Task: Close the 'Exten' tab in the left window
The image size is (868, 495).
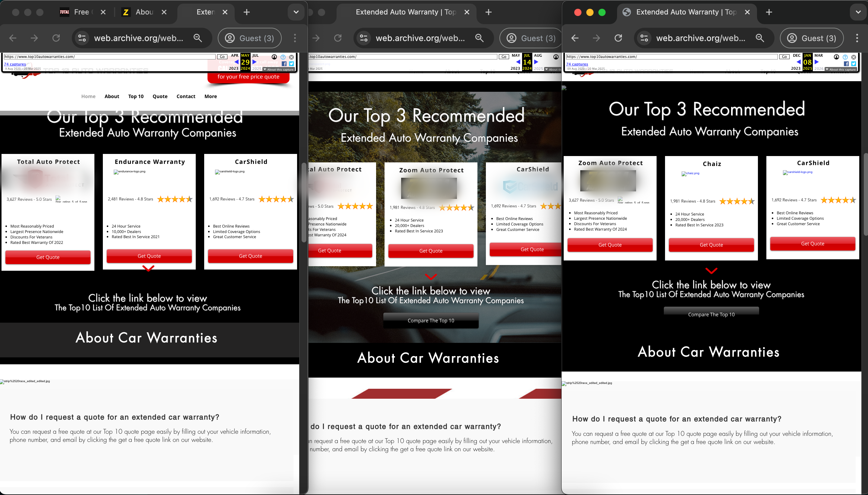Action: (225, 12)
